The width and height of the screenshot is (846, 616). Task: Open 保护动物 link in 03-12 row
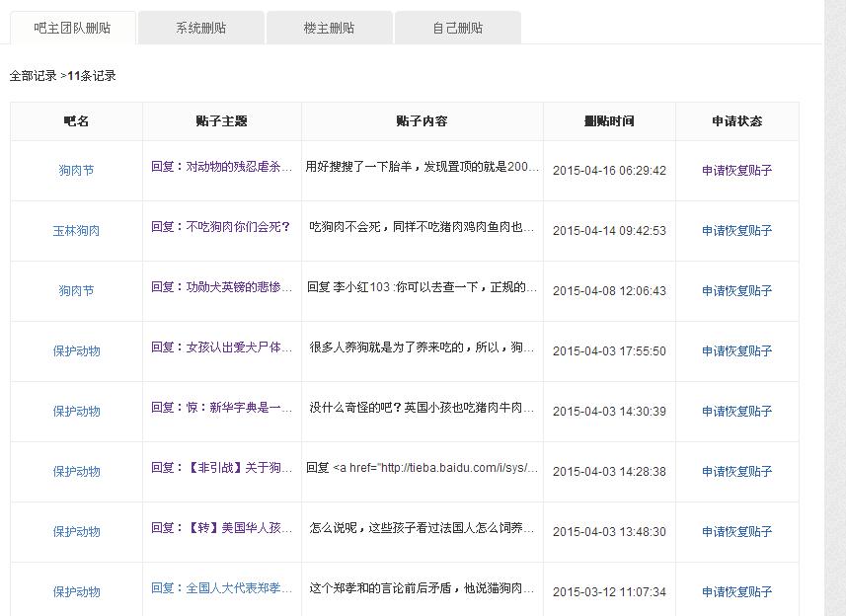pos(76,592)
